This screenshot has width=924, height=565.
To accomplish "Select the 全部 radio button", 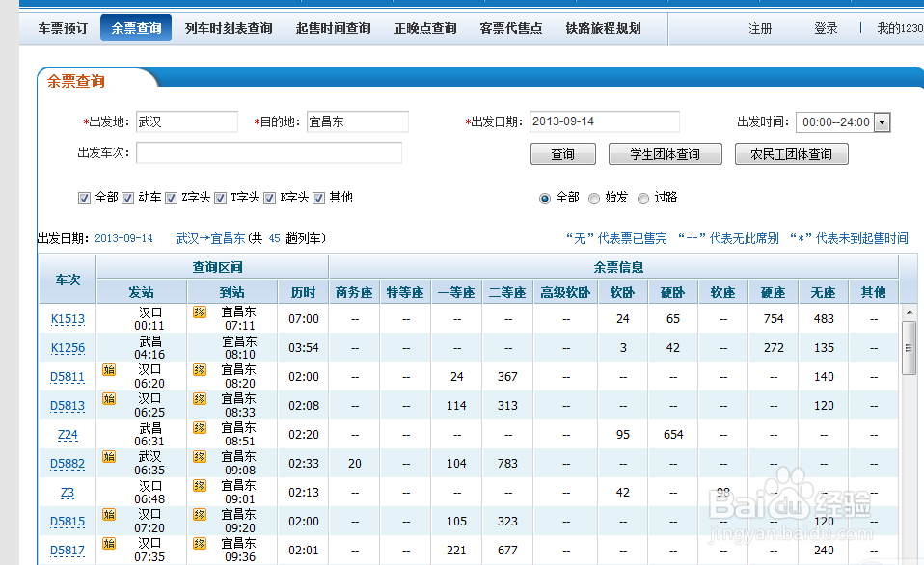I will pos(545,199).
